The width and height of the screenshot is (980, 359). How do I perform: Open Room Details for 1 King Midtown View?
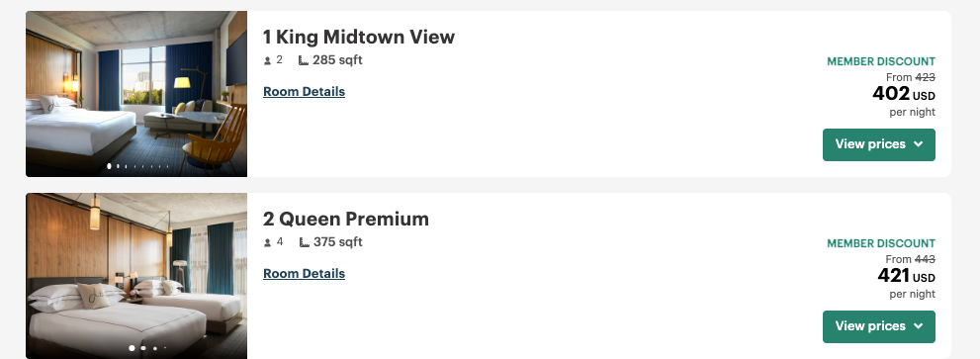pyautogui.click(x=304, y=92)
